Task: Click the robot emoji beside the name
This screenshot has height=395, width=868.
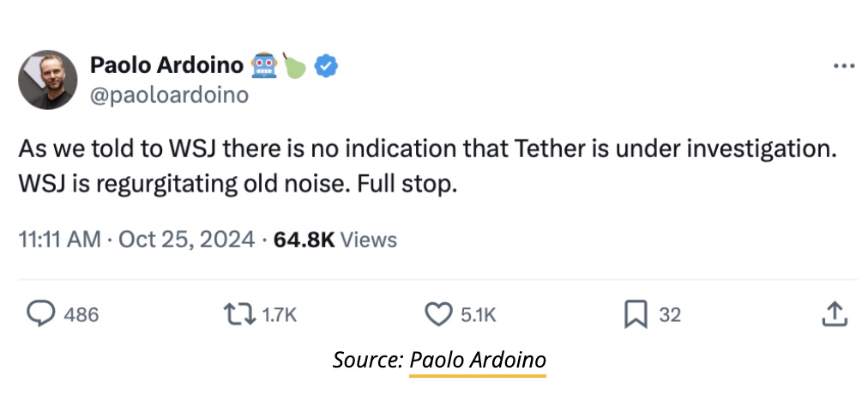Action: point(263,65)
